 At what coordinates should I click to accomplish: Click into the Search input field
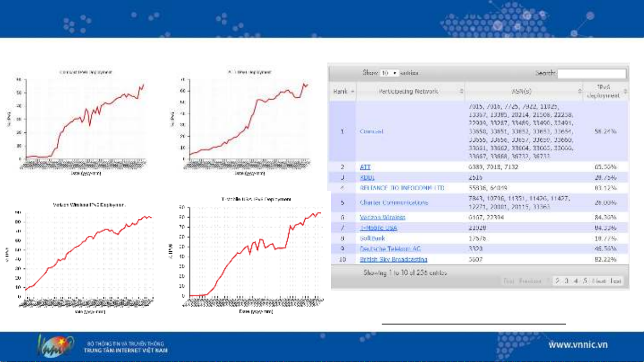[x=592, y=73]
